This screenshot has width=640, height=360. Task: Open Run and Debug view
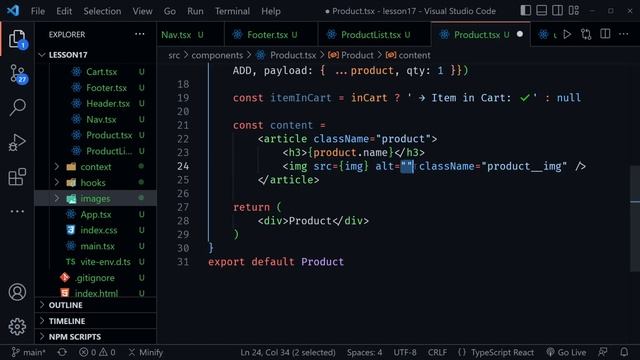click(17, 142)
